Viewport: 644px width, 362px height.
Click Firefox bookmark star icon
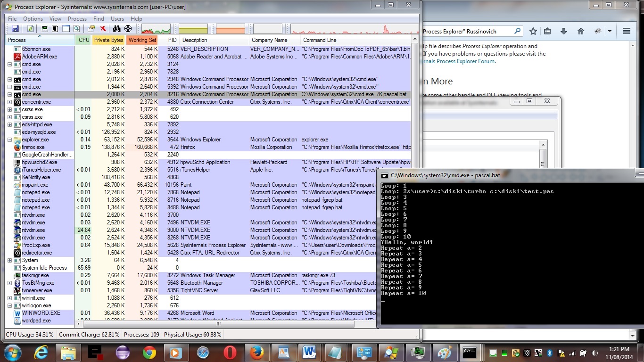pyautogui.click(x=533, y=31)
